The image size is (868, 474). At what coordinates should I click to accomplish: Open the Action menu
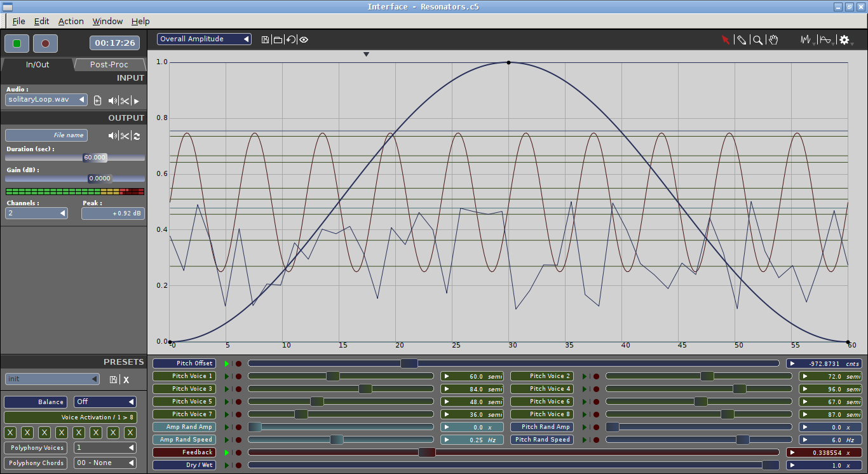[71, 21]
